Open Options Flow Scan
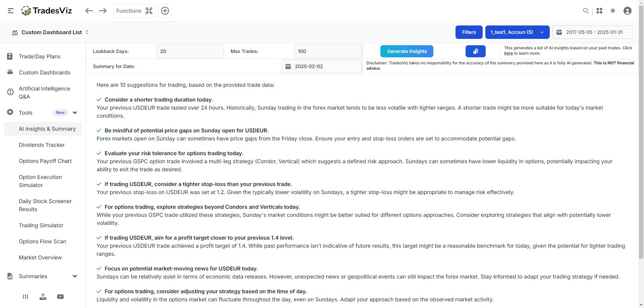Image resolution: width=644 pixels, height=308 pixels. click(42, 241)
